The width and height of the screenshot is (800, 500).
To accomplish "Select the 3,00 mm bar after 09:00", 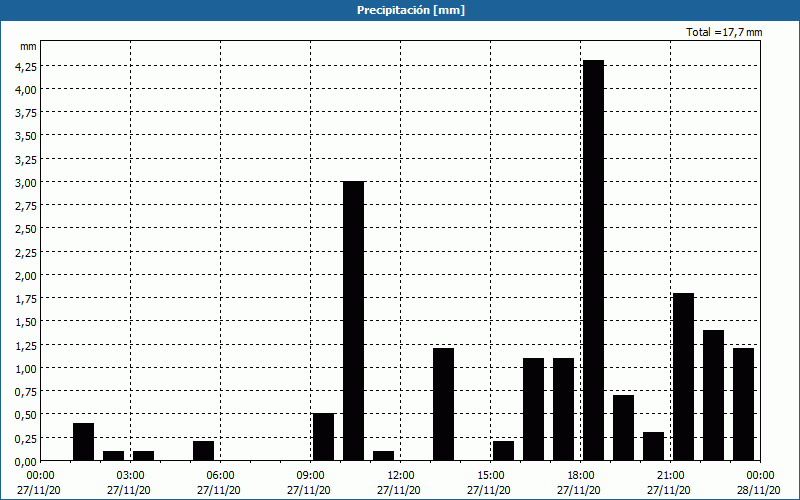I will tap(354, 321).
